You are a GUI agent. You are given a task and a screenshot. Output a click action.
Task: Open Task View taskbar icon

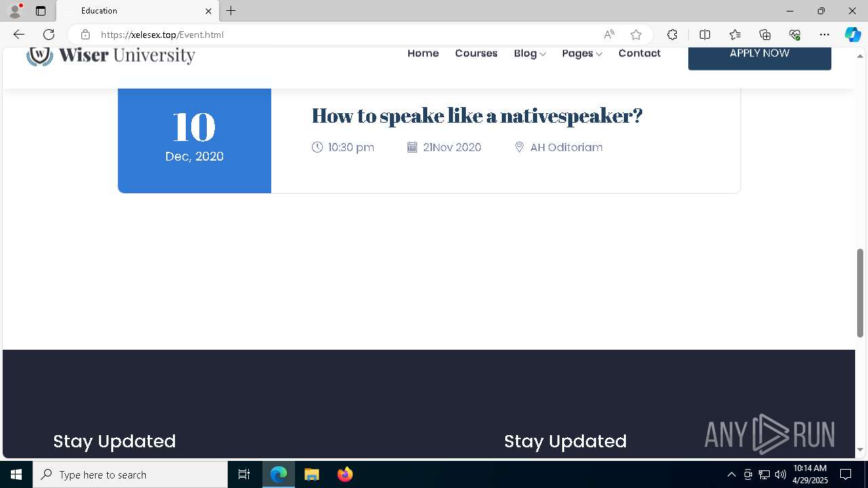pyautogui.click(x=244, y=474)
